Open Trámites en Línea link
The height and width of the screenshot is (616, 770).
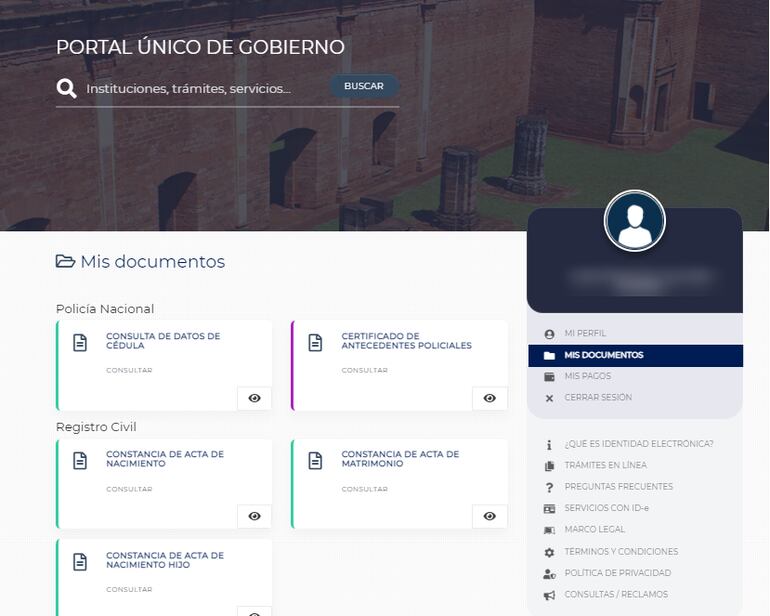pyautogui.click(x=605, y=465)
